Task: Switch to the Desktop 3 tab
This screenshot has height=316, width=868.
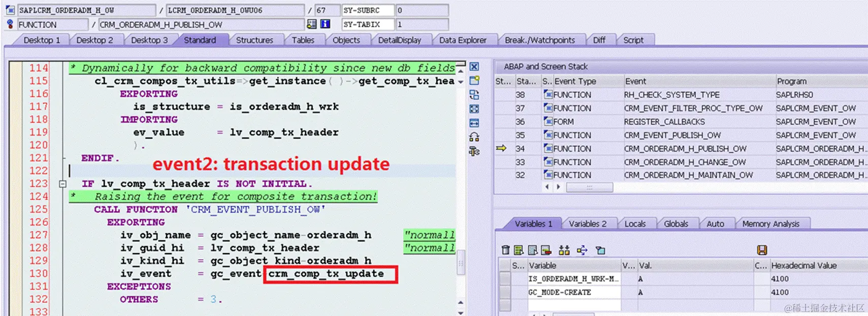Action: [149, 40]
